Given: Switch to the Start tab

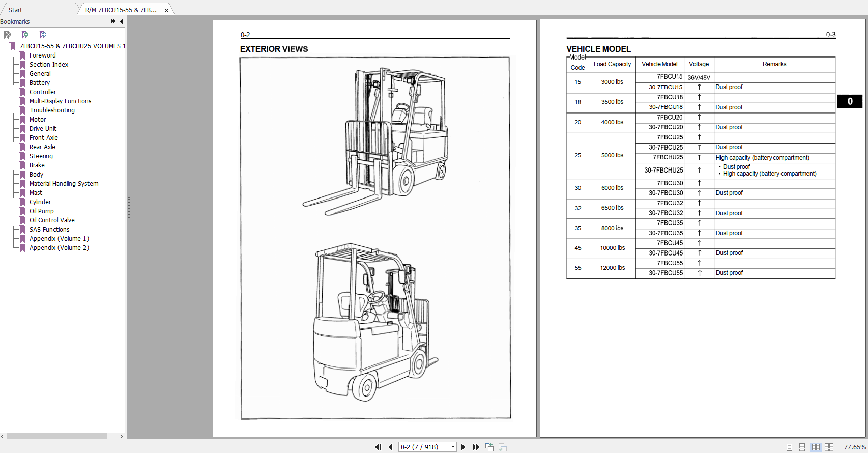Looking at the screenshot, I should (15, 10).
